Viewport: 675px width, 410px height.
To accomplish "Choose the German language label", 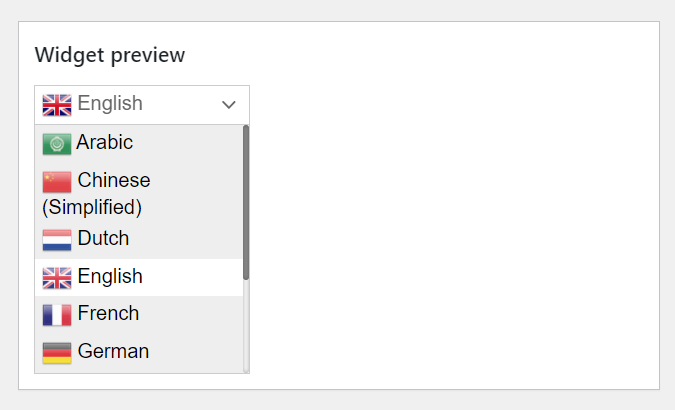I will pos(113,352).
